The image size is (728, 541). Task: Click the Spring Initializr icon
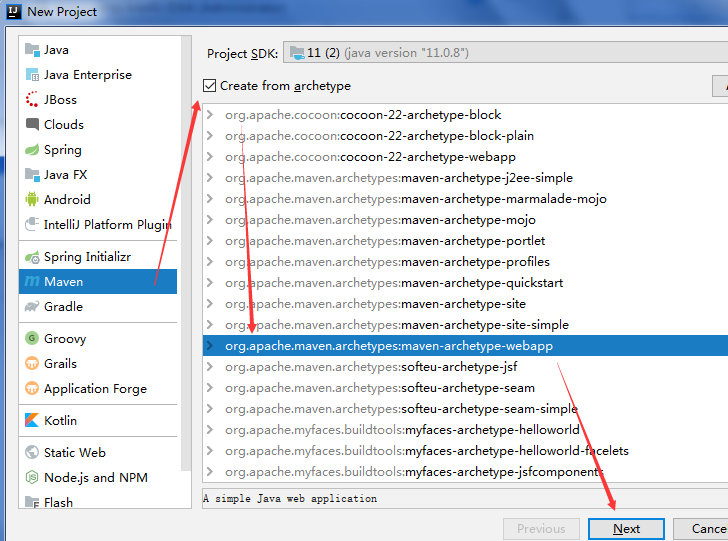(32, 256)
